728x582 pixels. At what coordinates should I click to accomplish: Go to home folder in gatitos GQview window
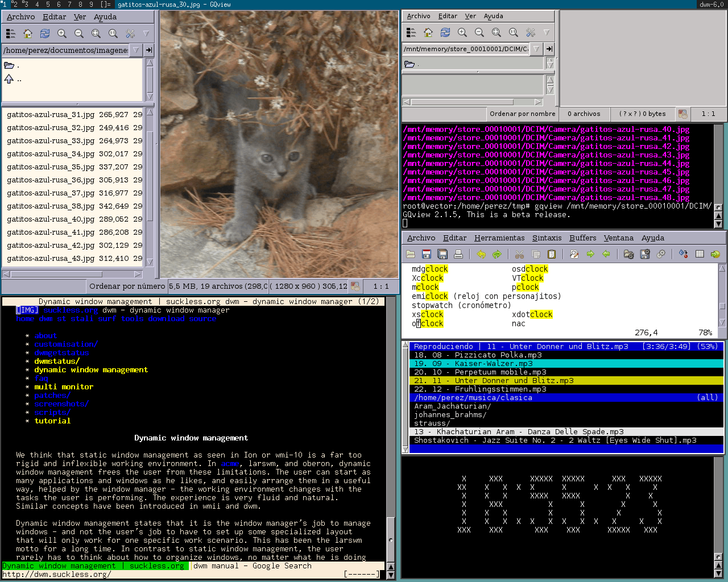(x=28, y=34)
